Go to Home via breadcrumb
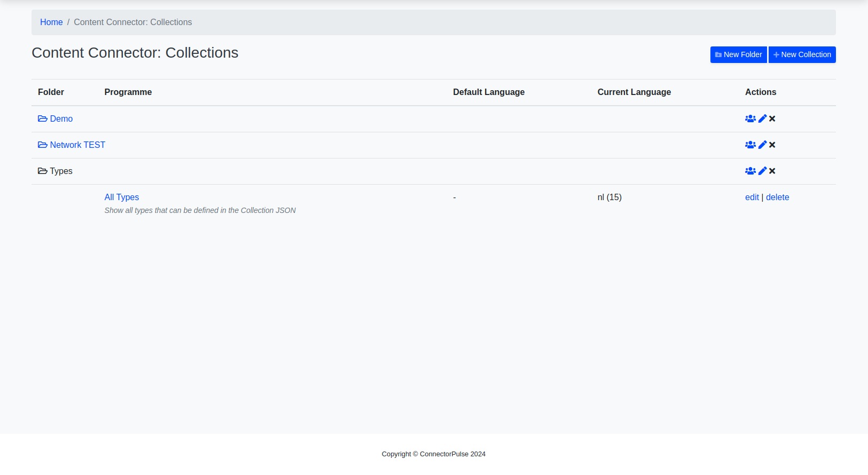868x475 pixels. coord(51,22)
